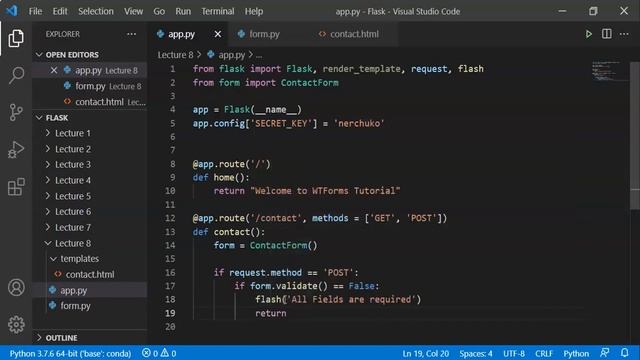Viewport: 640px width, 360px height.
Task: Open app.py in Lecture 8 tree
Action: [90, 290]
